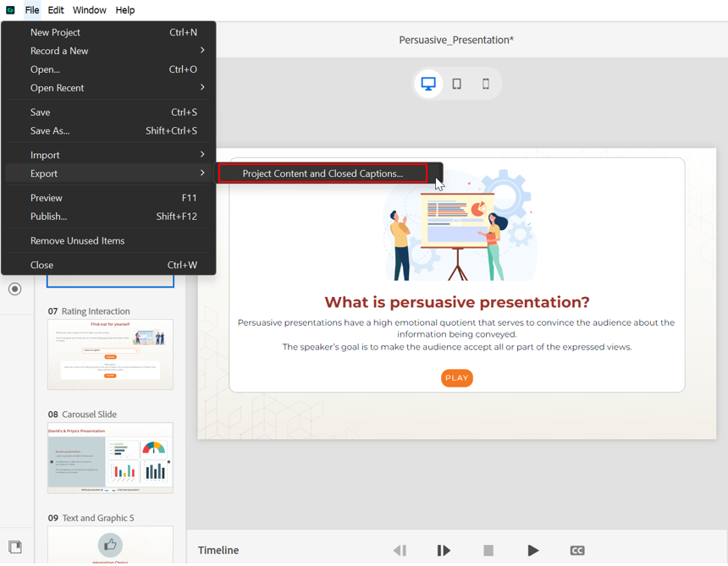The height and width of the screenshot is (566, 728).
Task: Open the panel icon at the bottom-left corner
Action: tap(14, 547)
